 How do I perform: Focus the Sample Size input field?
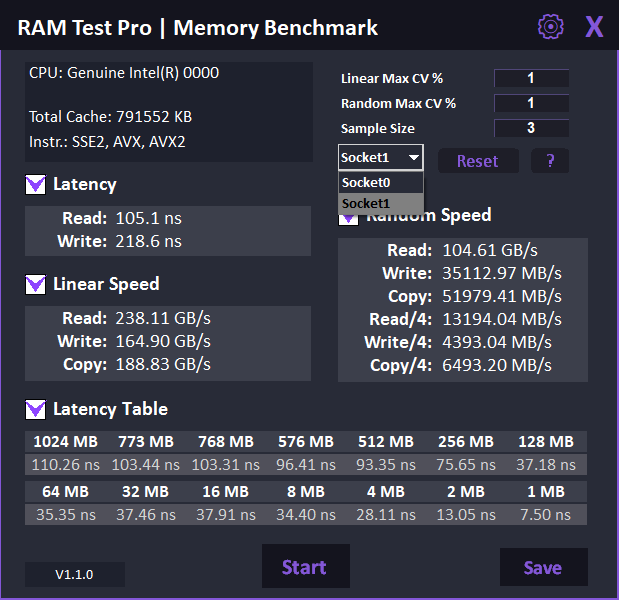click(531, 128)
